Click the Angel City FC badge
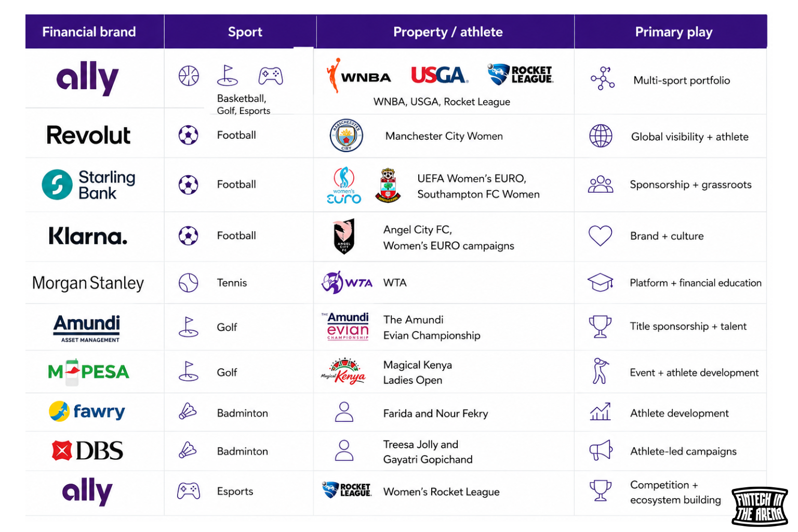798x532 pixels. (344, 236)
